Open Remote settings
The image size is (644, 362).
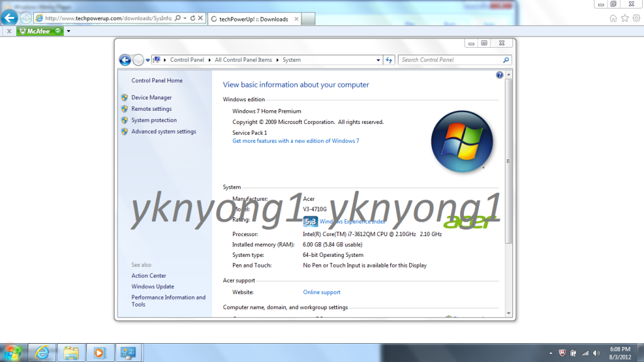152,109
